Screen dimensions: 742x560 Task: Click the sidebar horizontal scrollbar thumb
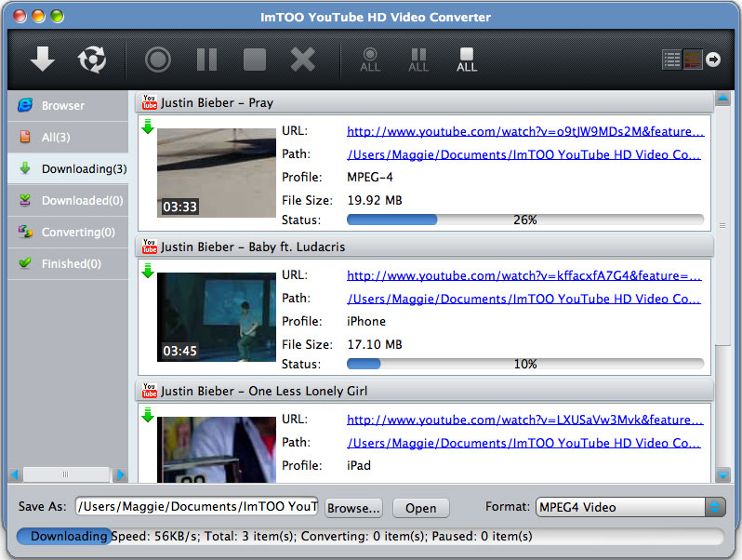(66, 474)
